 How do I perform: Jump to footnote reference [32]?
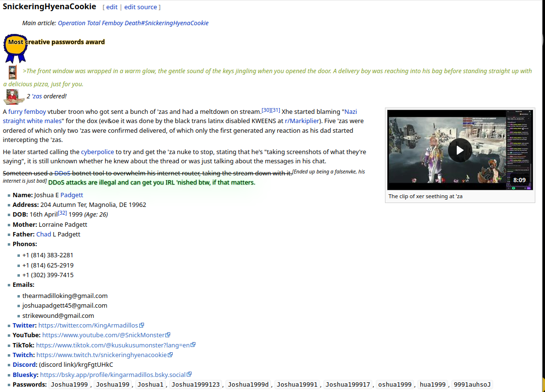point(62,213)
